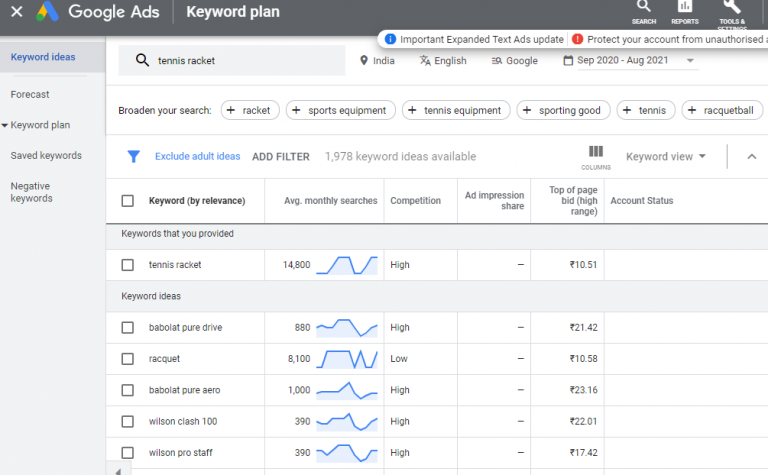
Task: Check the racquet row checkbox
Action: coord(127,359)
